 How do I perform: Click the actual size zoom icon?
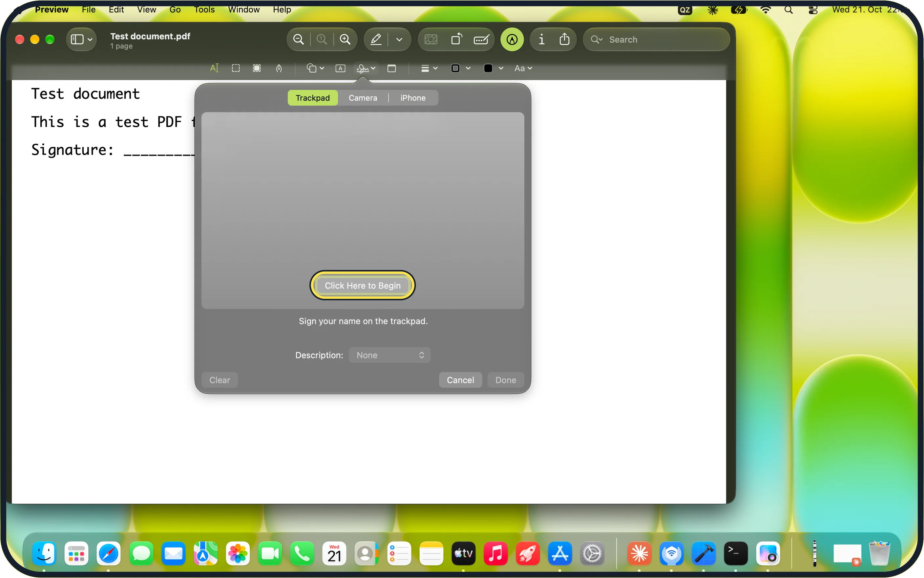pos(322,39)
